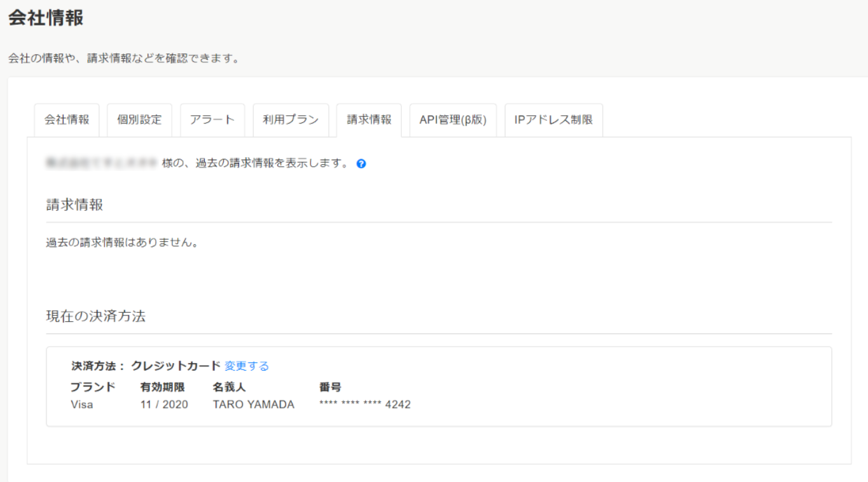Open the 会社情報 tab
This screenshot has width=868, height=482.
tap(67, 120)
